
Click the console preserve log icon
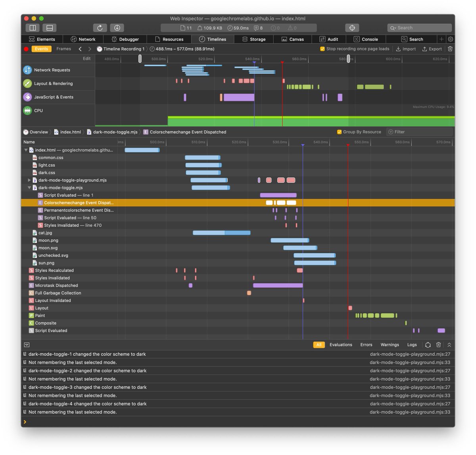(x=428, y=345)
